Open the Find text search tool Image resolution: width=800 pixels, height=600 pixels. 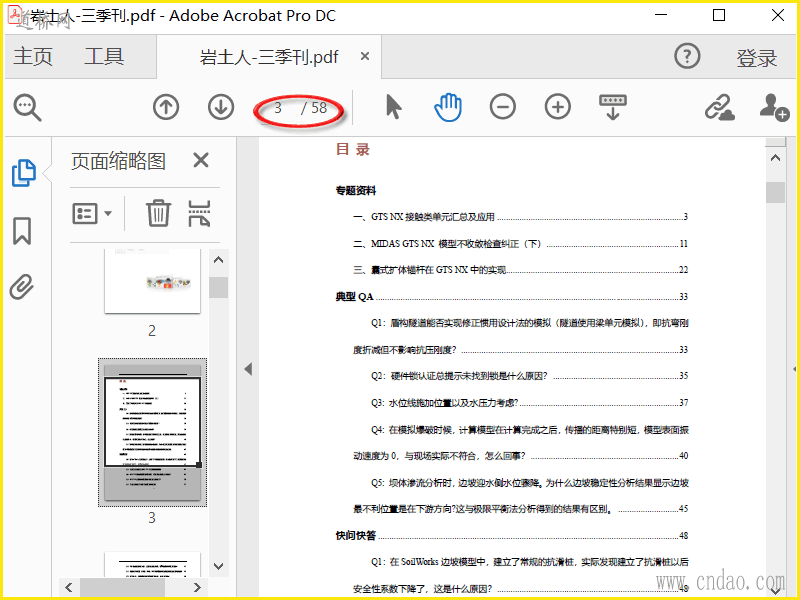tap(28, 108)
